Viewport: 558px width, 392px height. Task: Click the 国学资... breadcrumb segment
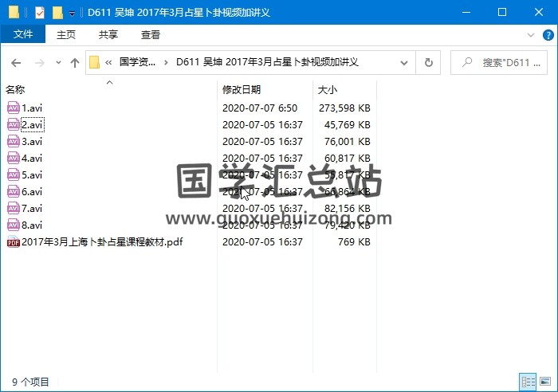pyautogui.click(x=137, y=62)
